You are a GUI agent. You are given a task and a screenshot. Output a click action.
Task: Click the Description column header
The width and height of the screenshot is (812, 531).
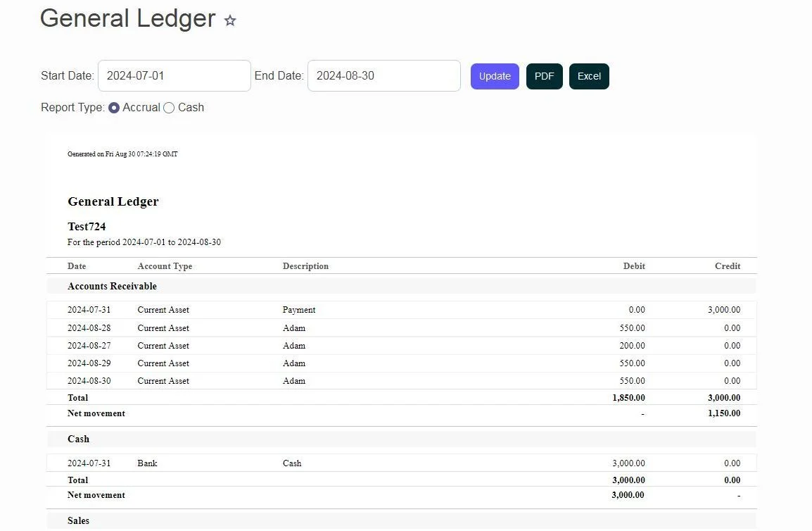305,266
